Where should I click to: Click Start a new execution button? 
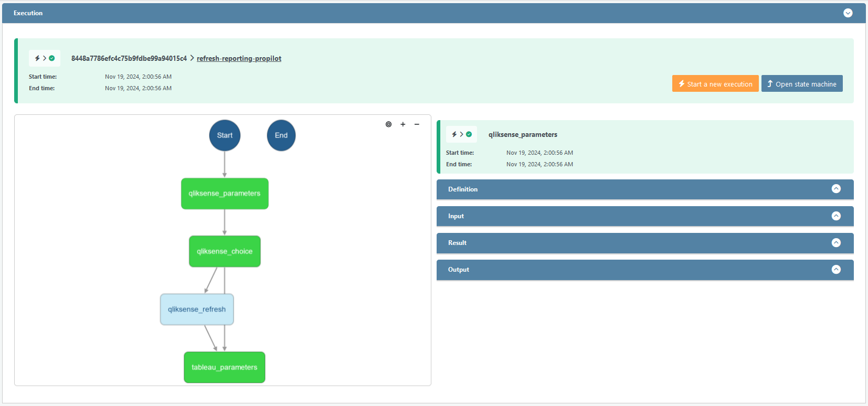tap(715, 84)
